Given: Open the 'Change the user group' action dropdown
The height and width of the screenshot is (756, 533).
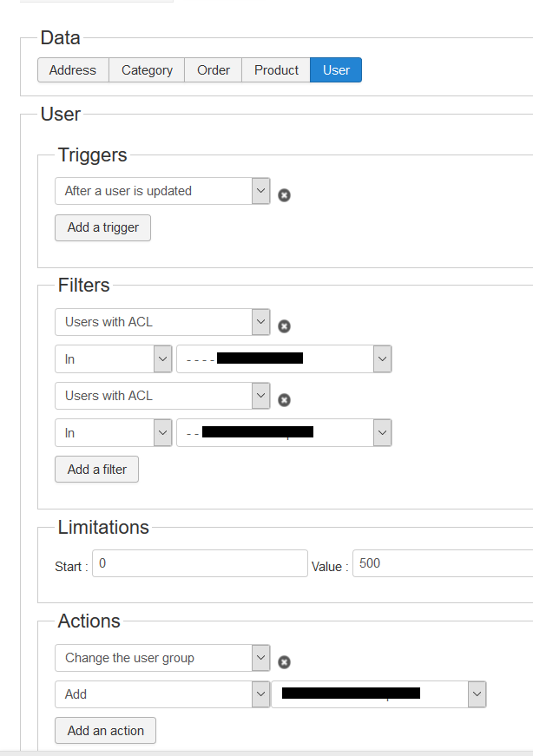Looking at the screenshot, I should pyautogui.click(x=162, y=658).
